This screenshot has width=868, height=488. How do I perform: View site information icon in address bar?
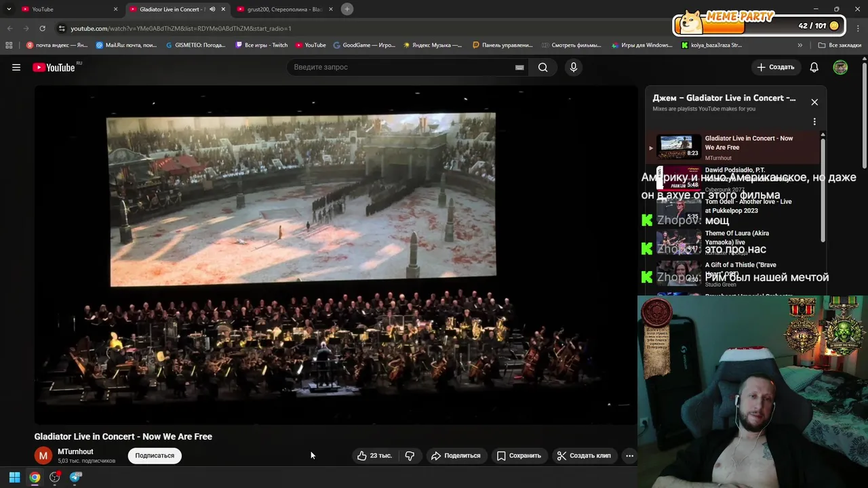coord(62,28)
